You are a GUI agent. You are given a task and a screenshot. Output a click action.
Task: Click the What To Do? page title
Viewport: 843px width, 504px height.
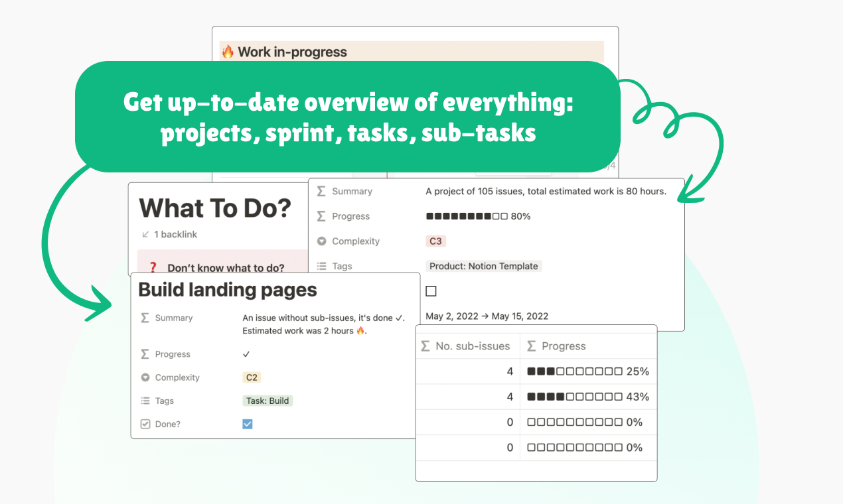click(x=215, y=208)
